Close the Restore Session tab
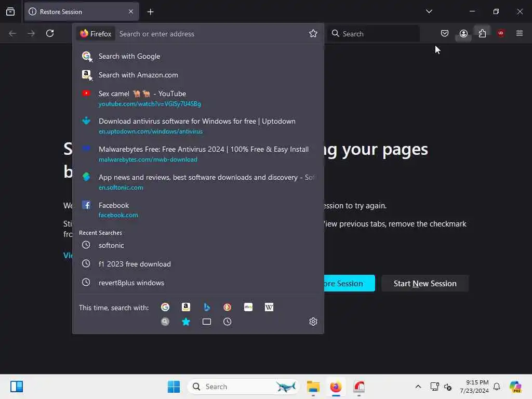 [131, 11]
